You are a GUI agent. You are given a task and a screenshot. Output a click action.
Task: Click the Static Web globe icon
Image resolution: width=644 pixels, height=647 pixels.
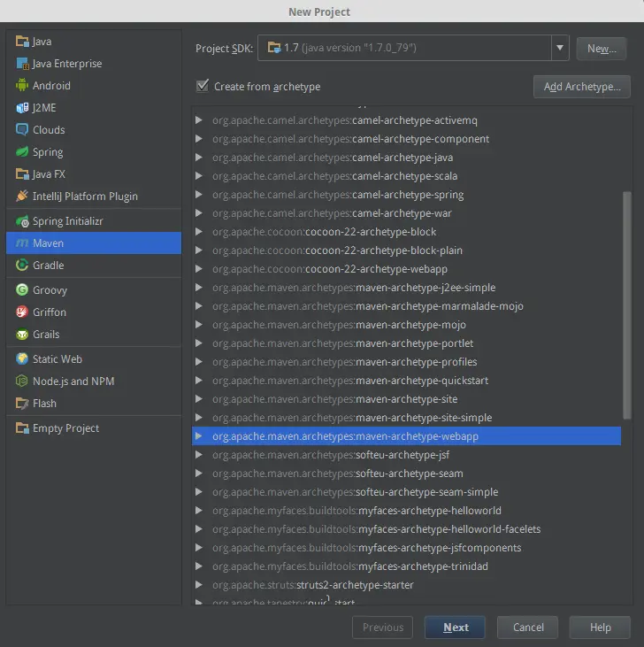coord(22,358)
